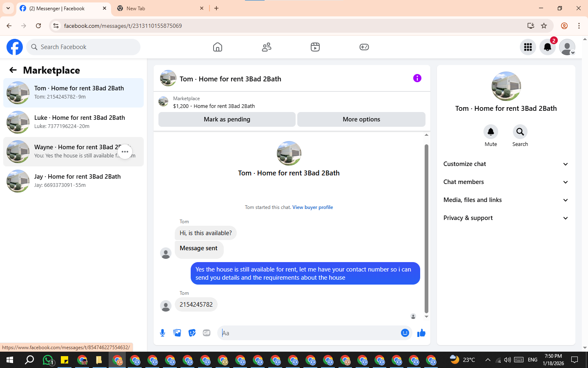The width and height of the screenshot is (588, 368).
Task: View site information icon in address bar
Action: (x=56, y=26)
